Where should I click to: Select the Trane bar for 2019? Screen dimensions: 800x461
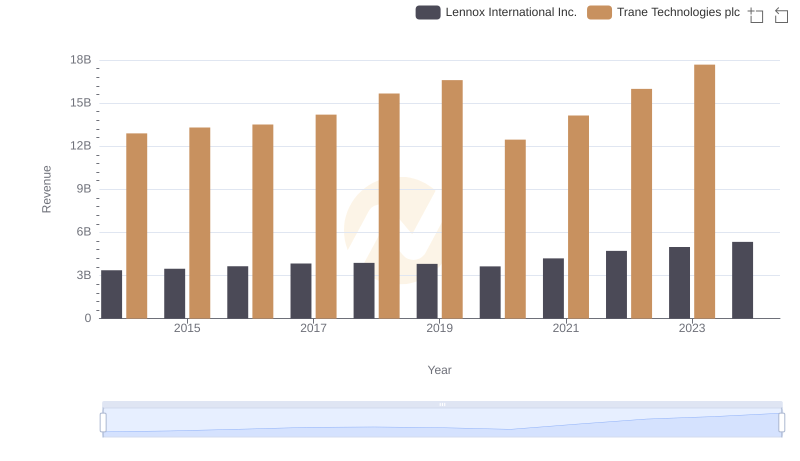point(452,199)
